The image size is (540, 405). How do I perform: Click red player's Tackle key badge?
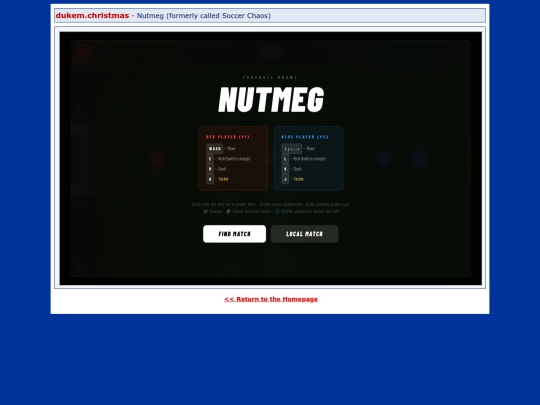tap(210, 179)
